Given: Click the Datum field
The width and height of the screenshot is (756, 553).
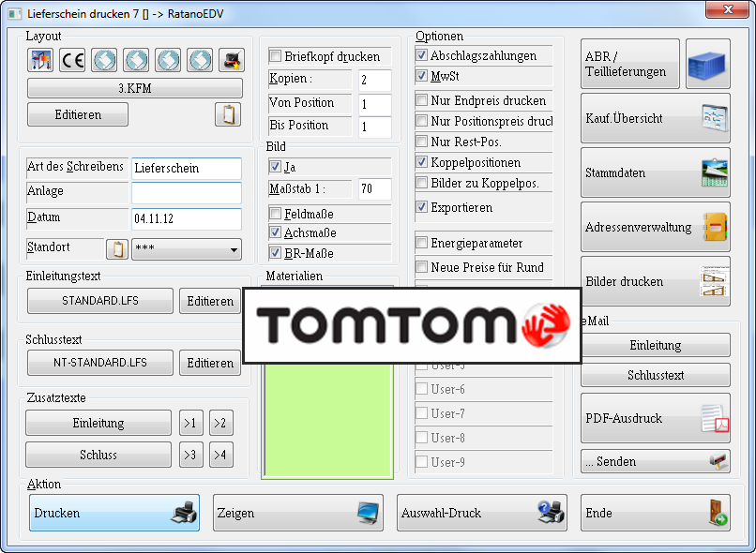Looking at the screenshot, I should [x=187, y=218].
